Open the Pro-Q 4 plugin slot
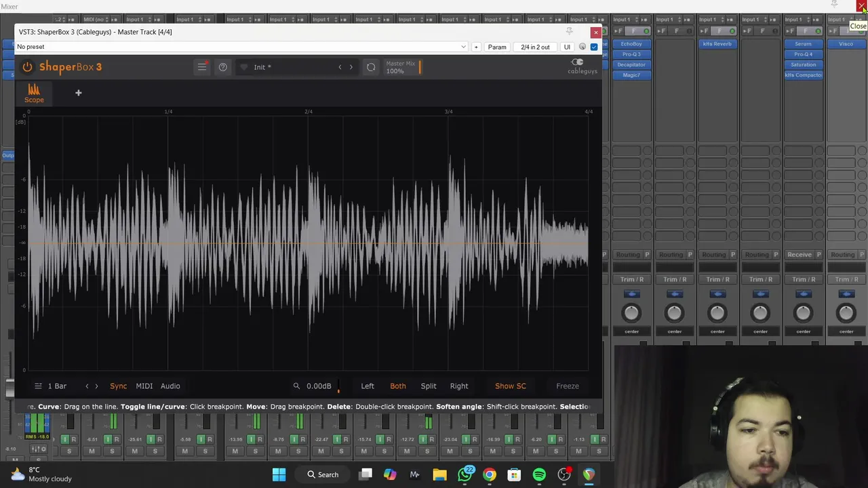The width and height of the screenshot is (868, 488). [803, 54]
